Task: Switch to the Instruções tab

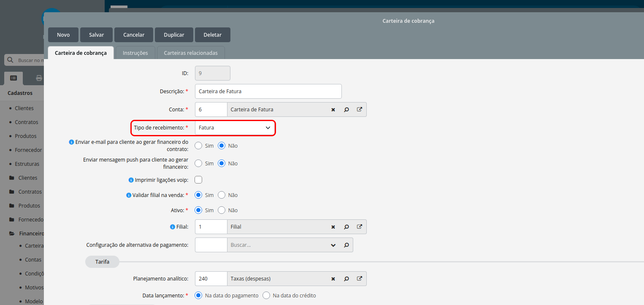Action: tap(135, 53)
